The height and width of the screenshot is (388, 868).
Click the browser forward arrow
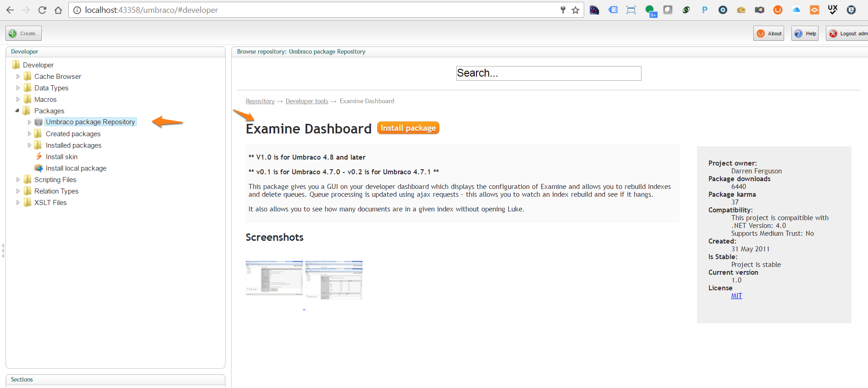click(26, 10)
